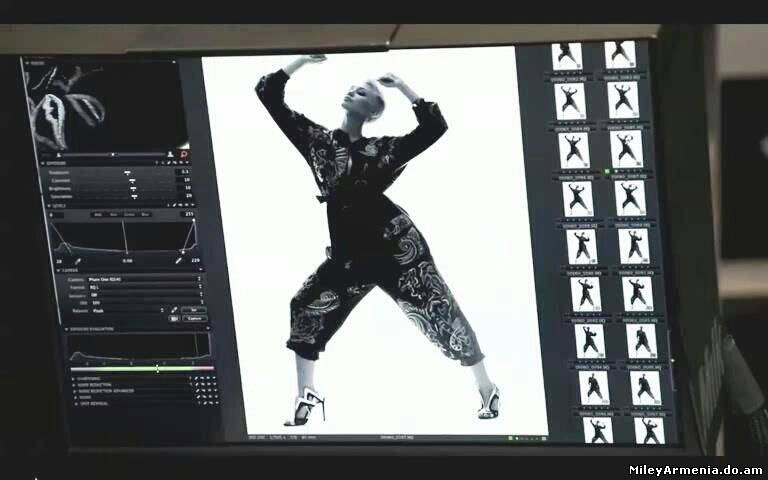
Task: Expand the Sharpening panel
Action: click(x=73, y=379)
